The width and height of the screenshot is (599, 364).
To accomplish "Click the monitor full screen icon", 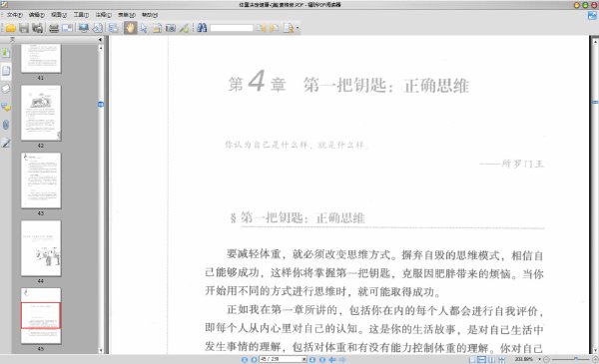I will 84,28.
